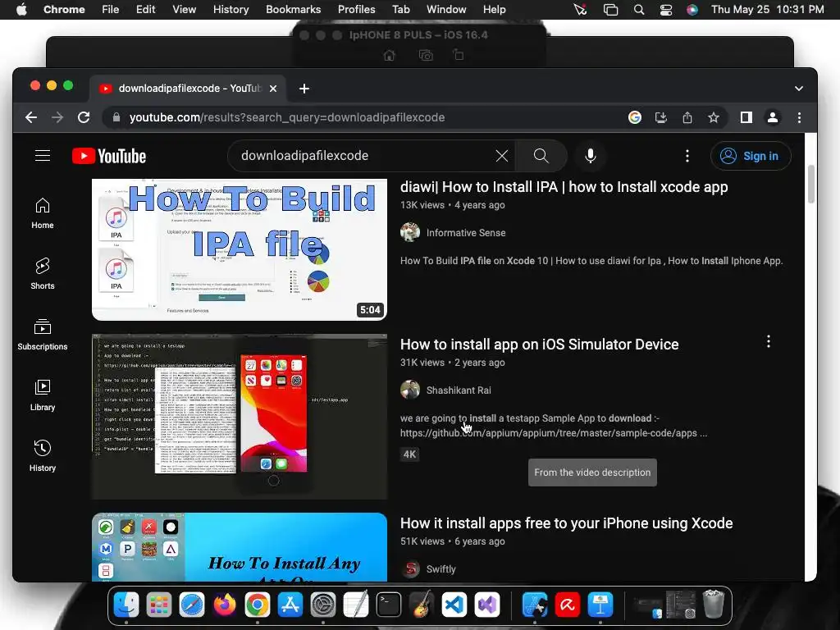Open Chrome three-dot menu

click(x=799, y=117)
